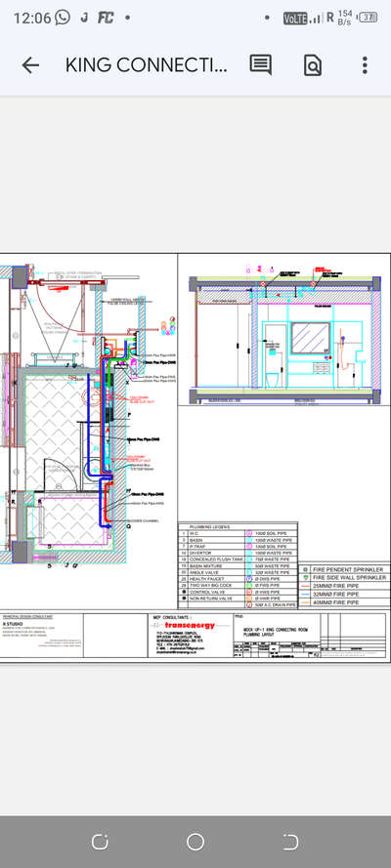The width and height of the screenshot is (391, 868).
Task: Tap the red transenergy logo in title block
Action: coord(189,625)
